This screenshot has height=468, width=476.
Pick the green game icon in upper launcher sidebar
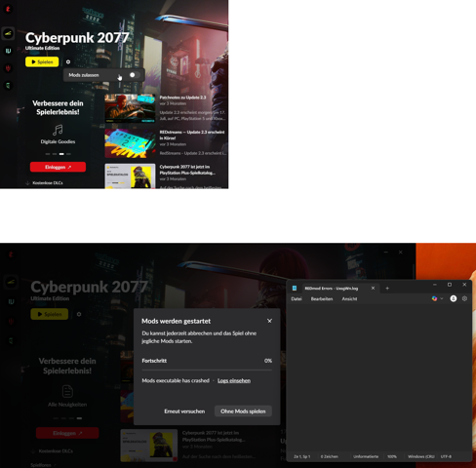coord(8,86)
